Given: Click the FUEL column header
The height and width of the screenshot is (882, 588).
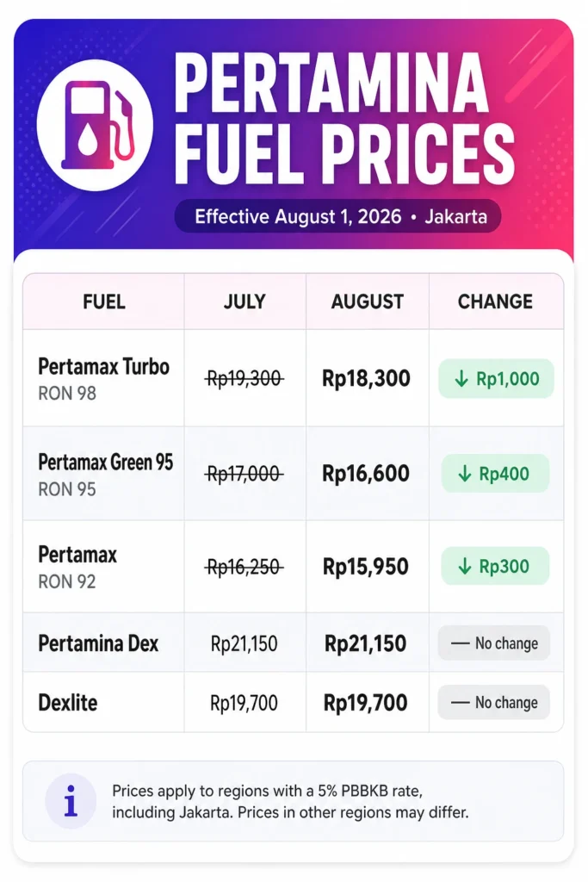Looking at the screenshot, I should (x=104, y=302).
